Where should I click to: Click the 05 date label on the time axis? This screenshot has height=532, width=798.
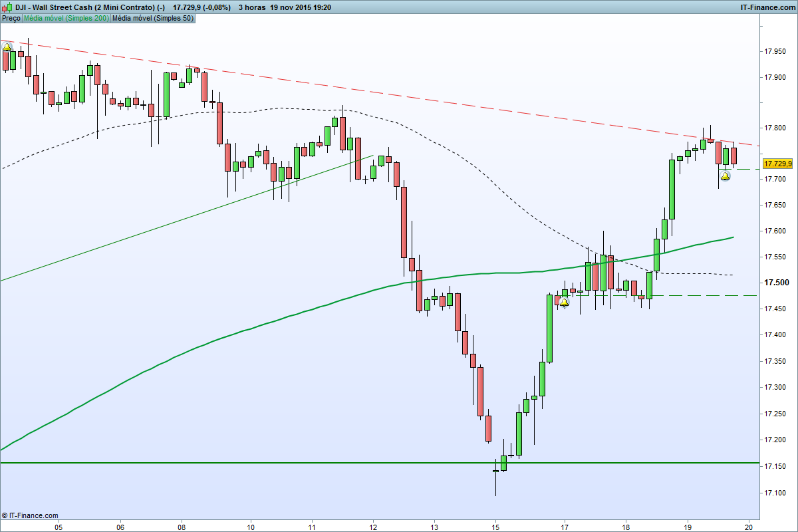tap(59, 527)
